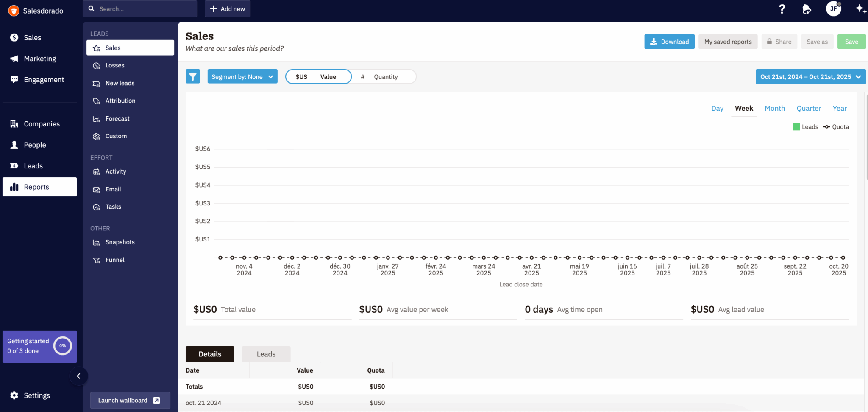Image resolution: width=868 pixels, height=412 pixels.
Task: Open the Add new menu
Action: (x=228, y=9)
